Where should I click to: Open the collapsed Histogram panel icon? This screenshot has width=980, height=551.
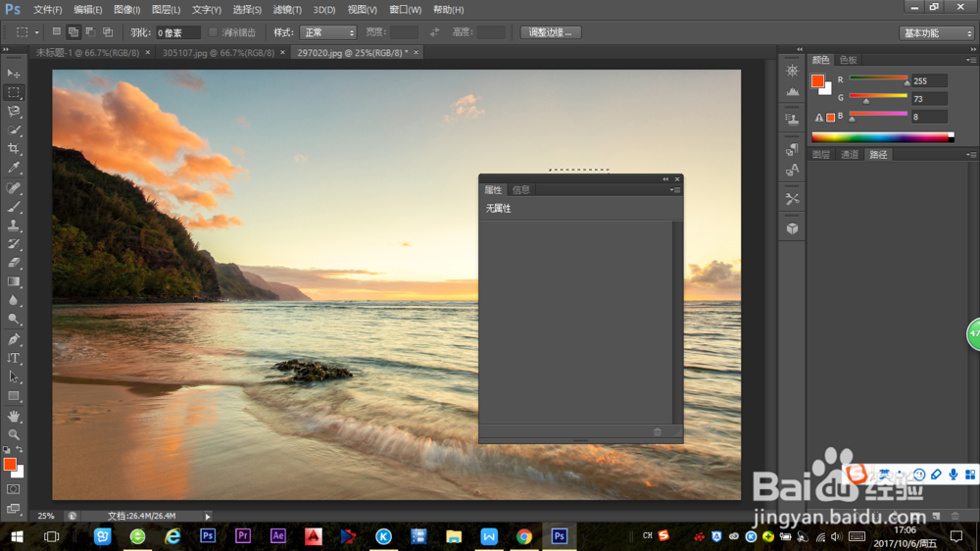[x=792, y=91]
